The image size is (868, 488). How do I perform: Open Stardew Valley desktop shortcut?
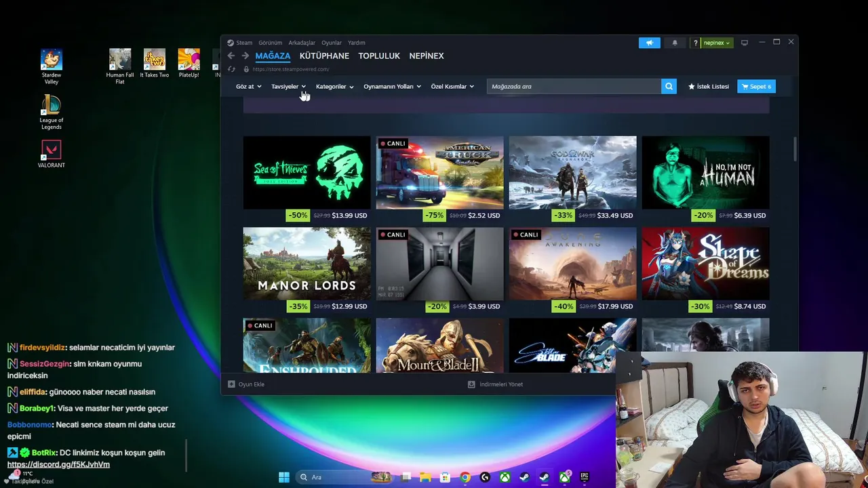click(52, 66)
